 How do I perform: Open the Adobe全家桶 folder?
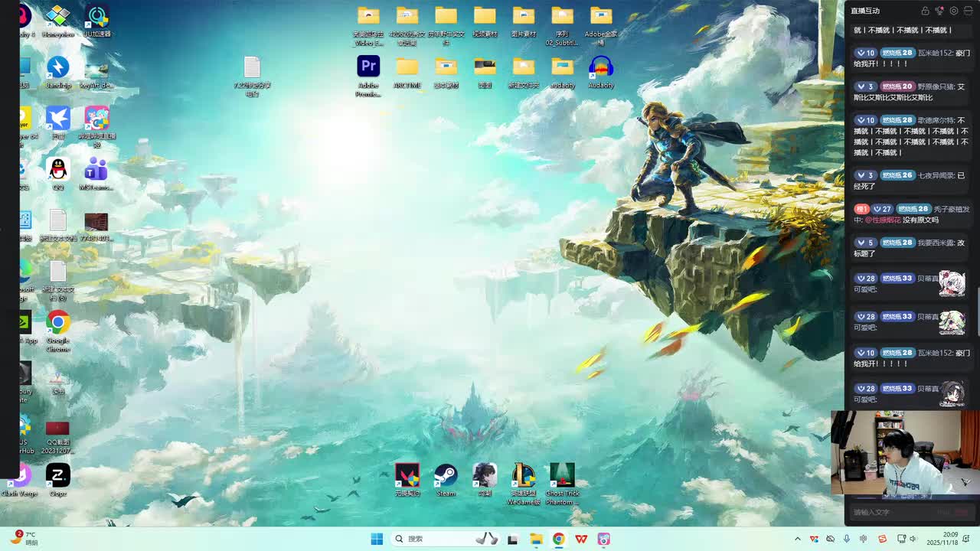[601, 26]
